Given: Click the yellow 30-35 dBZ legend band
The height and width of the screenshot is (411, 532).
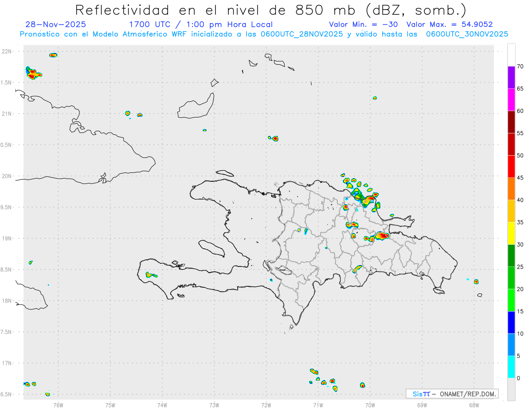Looking at the screenshot, I should pyautogui.click(x=511, y=233).
